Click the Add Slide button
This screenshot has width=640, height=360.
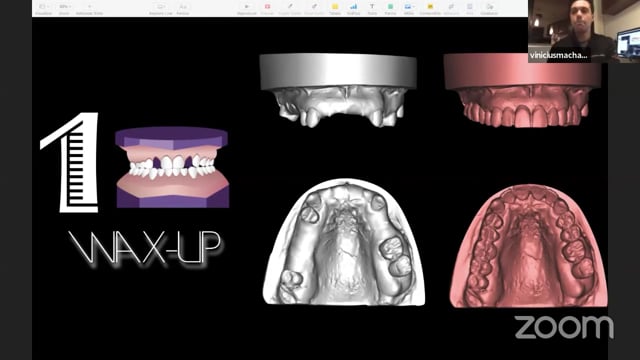click(89, 7)
